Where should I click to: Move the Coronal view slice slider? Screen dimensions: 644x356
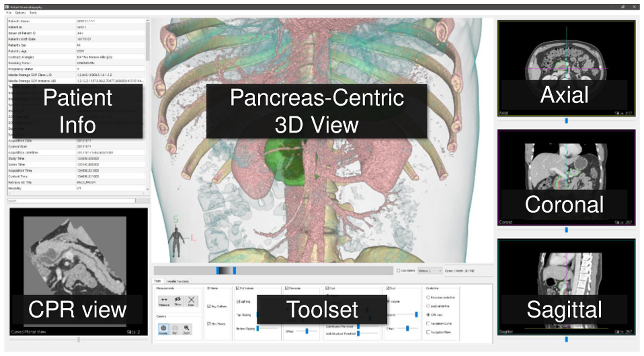tap(566, 230)
